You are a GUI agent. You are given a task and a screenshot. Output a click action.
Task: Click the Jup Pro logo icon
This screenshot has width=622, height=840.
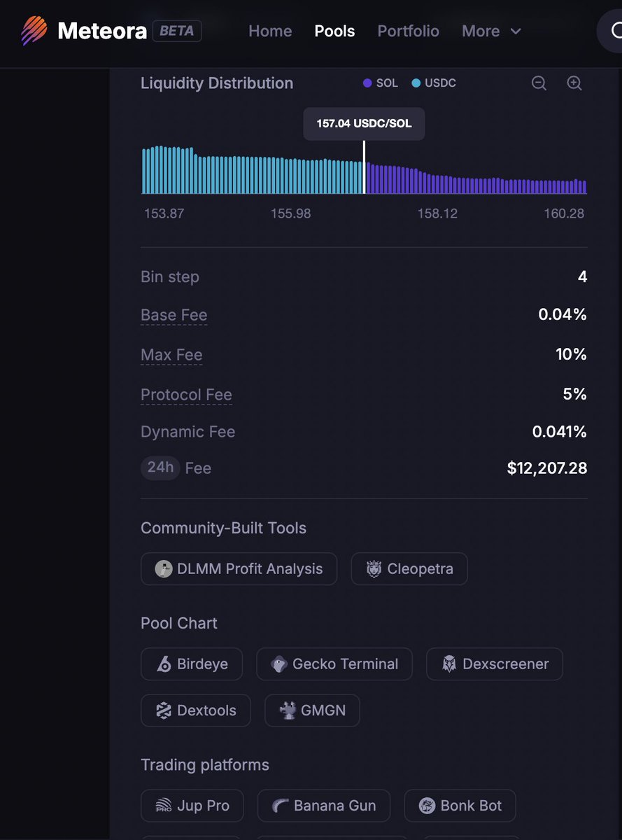[x=164, y=806]
